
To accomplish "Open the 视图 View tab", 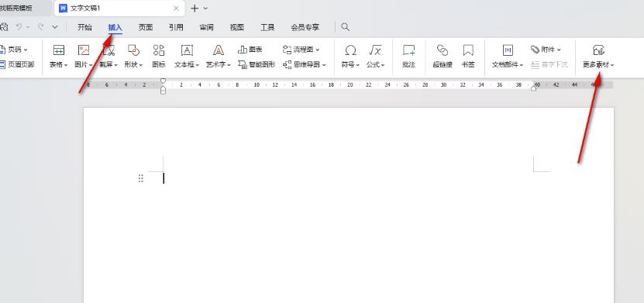I will pyautogui.click(x=237, y=27).
